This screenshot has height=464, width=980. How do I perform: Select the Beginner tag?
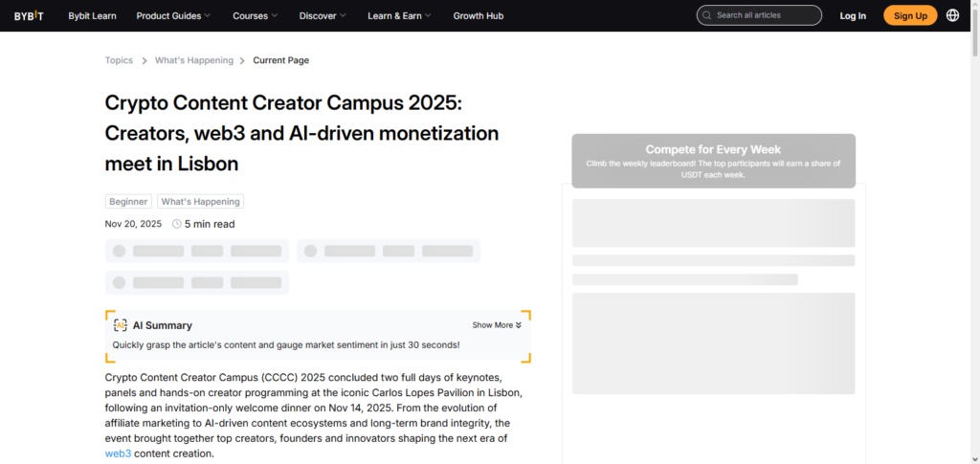(128, 202)
